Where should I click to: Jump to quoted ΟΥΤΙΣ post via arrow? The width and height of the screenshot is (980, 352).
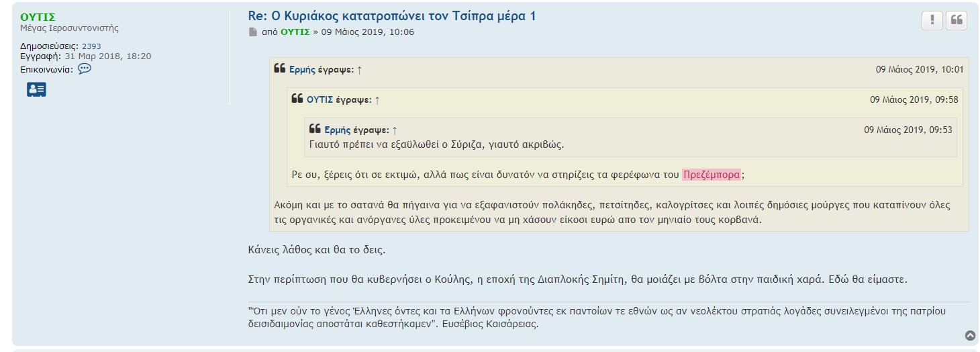[377, 100]
